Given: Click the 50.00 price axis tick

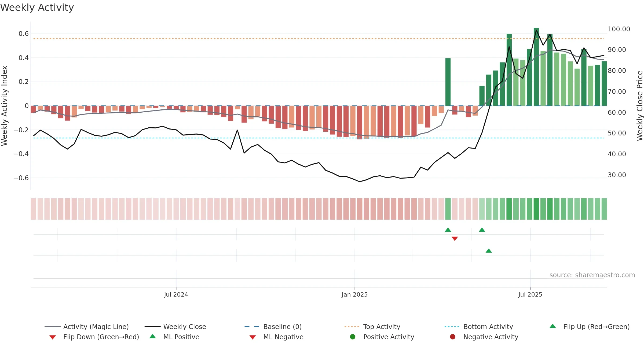Looking at the screenshot, I should (617, 133).
